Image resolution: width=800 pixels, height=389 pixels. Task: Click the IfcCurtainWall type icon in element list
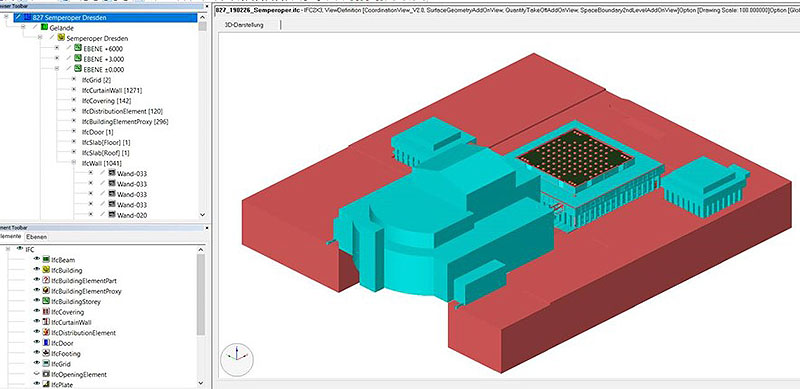pos(46,322)
